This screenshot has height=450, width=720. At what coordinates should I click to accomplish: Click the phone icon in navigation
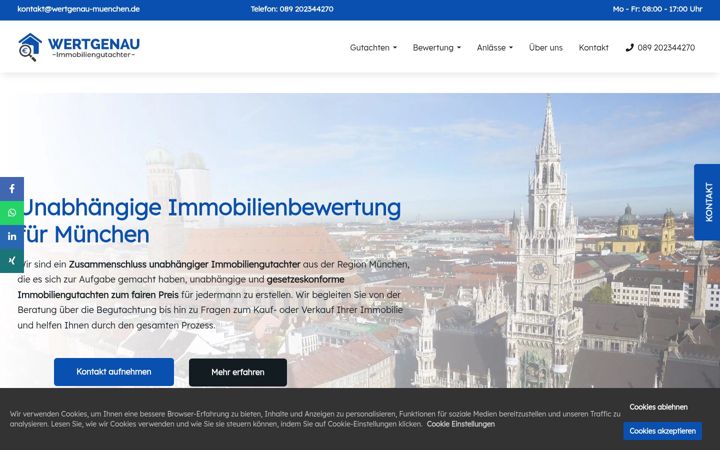click(x=630, y=47)
